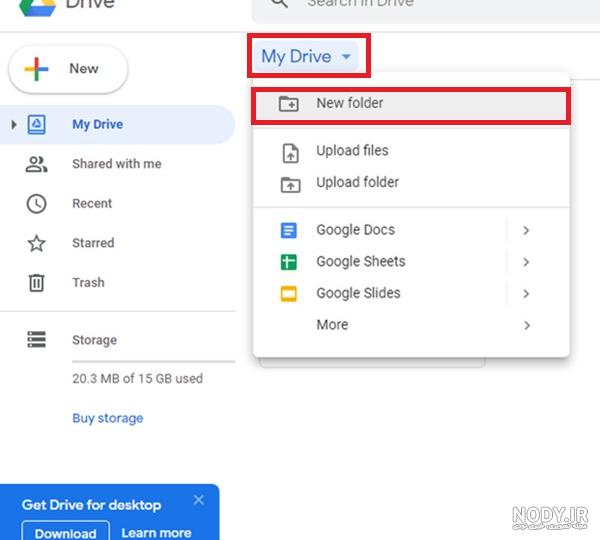Viewport: 600px width, 540px height.
Task: Expand the More submenu arrow
Action: coord(527,325)
